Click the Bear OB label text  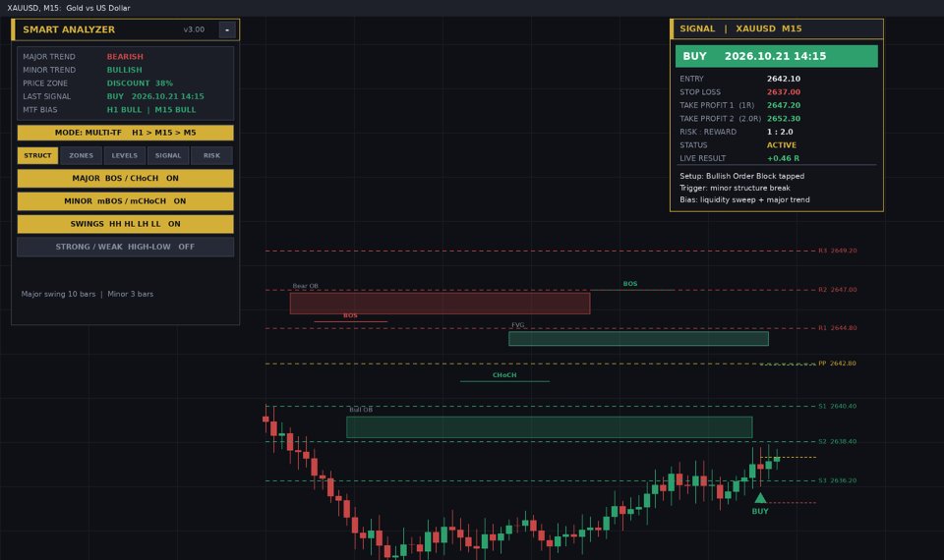[305, 286]
